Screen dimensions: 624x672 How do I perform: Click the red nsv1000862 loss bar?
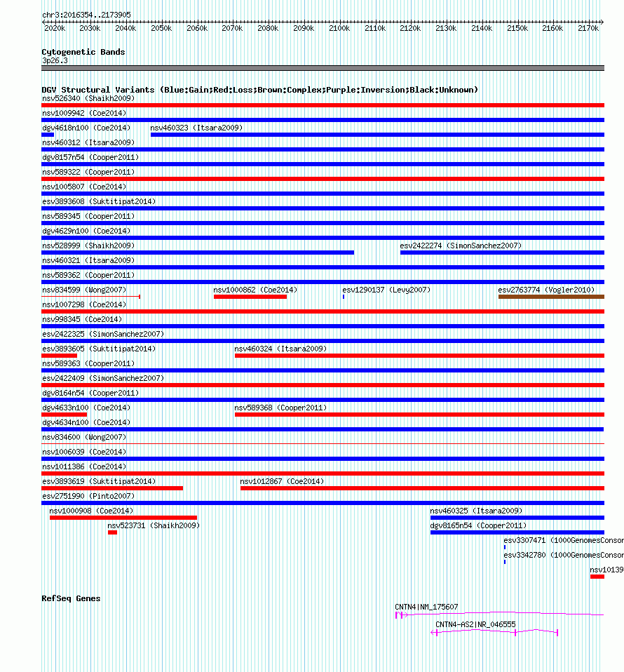coord(250,297)
